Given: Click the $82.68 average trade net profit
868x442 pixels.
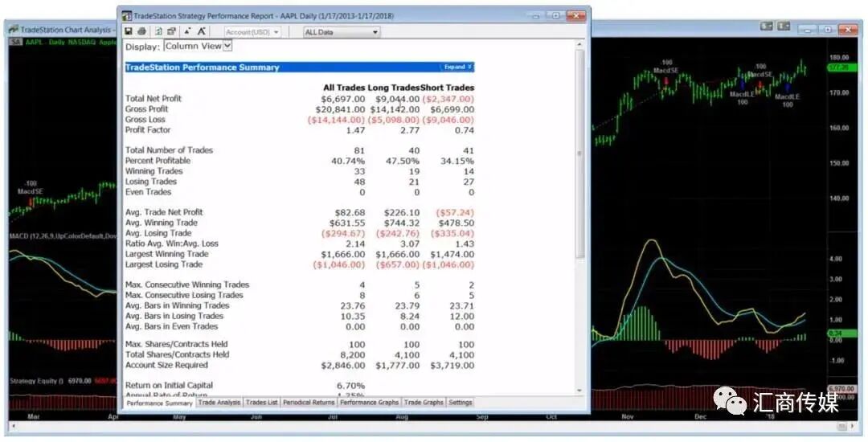Looking at the screenshot, I should [x=350, y=212].
